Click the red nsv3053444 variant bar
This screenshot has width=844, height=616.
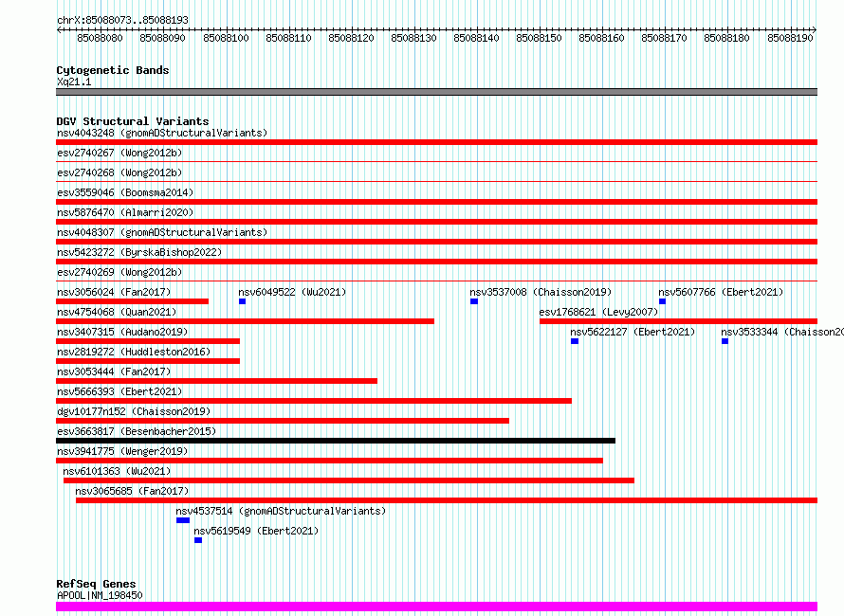pyautogui.click(x=216, y=381)
